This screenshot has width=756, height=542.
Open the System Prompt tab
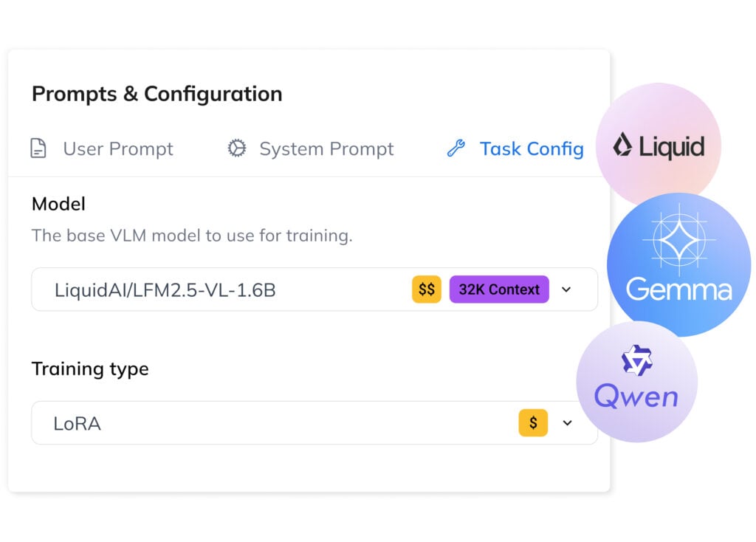326,148
